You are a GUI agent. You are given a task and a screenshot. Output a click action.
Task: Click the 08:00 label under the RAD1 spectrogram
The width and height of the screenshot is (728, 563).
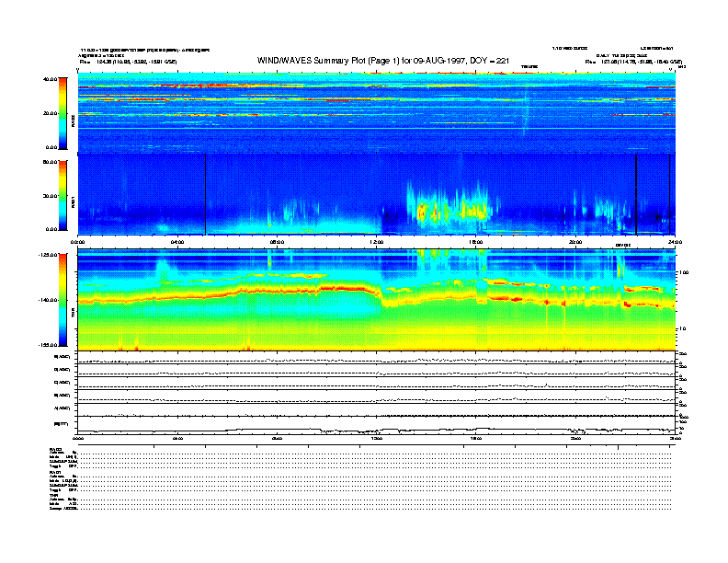[277, 242]
